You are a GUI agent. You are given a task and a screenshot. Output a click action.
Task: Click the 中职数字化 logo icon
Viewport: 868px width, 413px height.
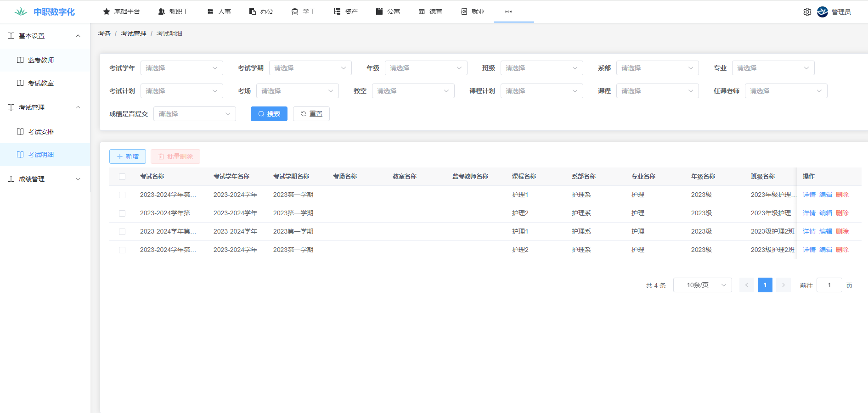tap(21, 12)
